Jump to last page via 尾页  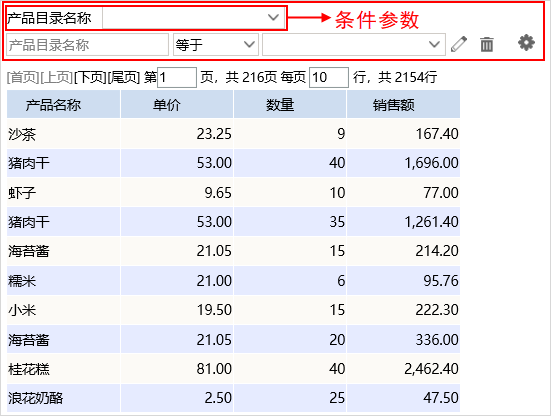tap(124, 77)
